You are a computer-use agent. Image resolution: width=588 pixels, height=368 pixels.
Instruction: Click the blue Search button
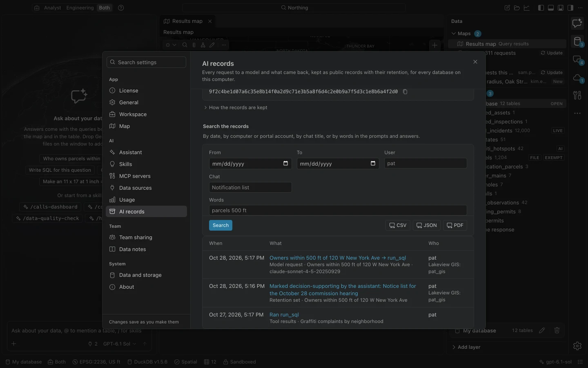pyautogui.click(x=220, y=225)
